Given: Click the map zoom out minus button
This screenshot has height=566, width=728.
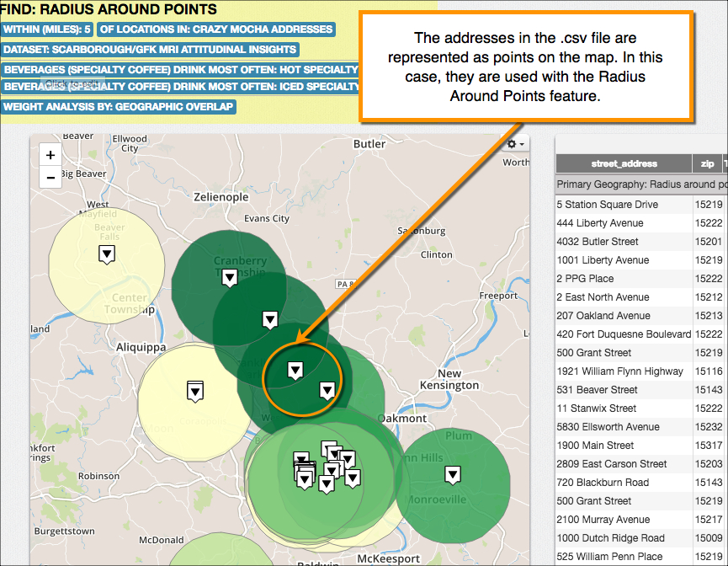Looking at the screenshot, I should tap(50, 178).
